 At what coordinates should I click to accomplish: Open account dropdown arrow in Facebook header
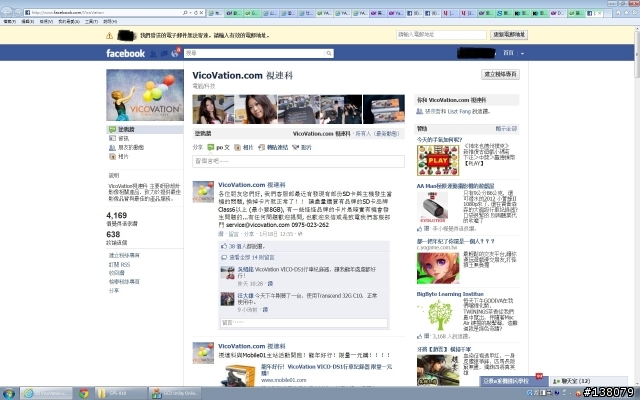(x=522, y=53)
